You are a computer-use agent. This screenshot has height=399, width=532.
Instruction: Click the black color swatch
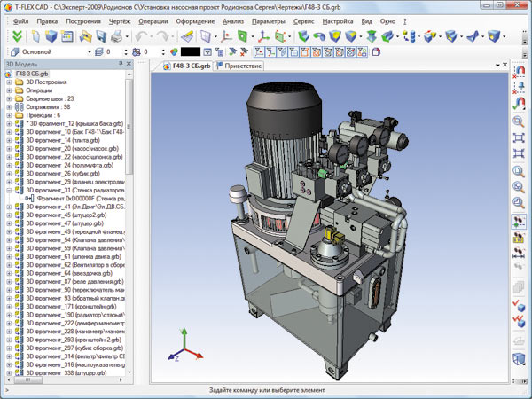tap(191, 52)
